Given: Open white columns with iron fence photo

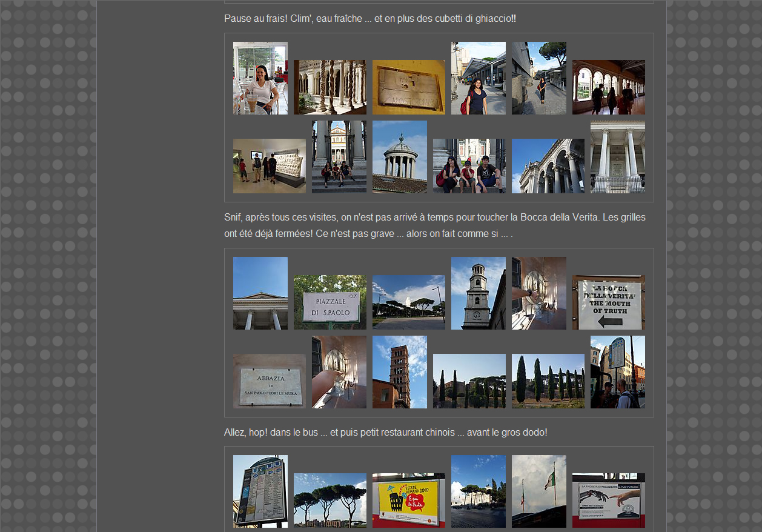Looking at the screenshot, I should (x=617, y=157).
